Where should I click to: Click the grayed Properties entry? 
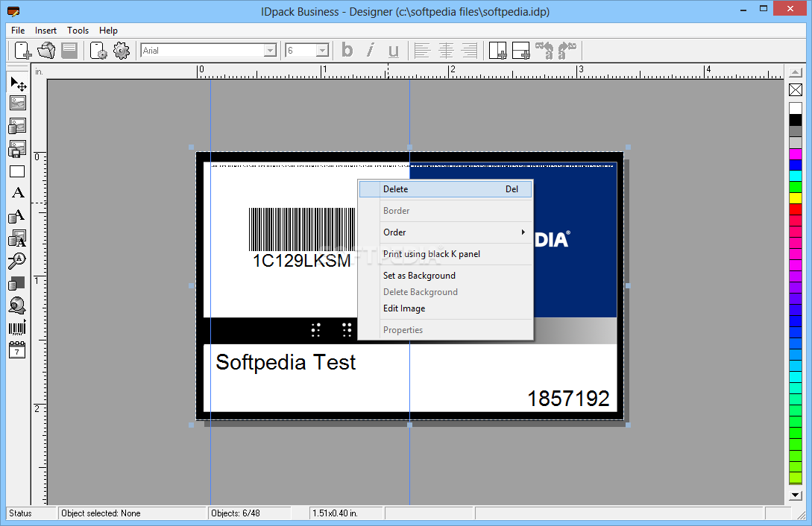(x=445, y=330)
